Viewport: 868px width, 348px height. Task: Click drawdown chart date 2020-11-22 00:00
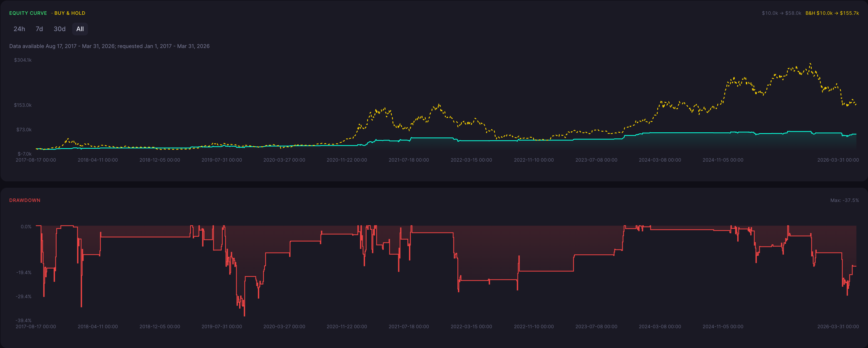pos(347,327)
